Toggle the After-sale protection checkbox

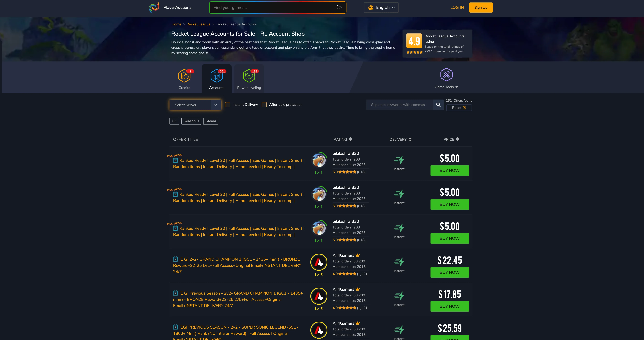point(264,105)
